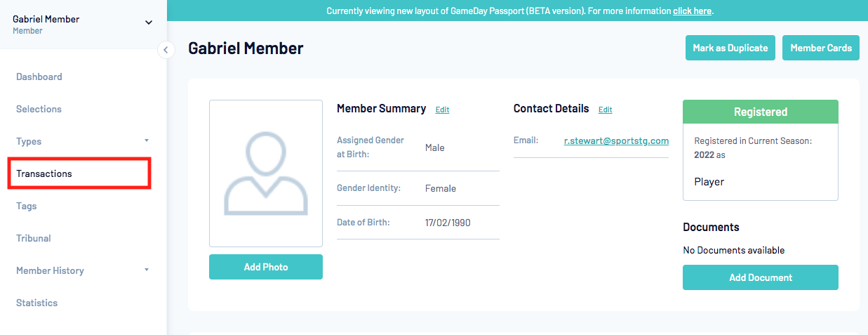Collapse the sidebar with the chevron icon
Screen dimensions: 868x335
166,49
